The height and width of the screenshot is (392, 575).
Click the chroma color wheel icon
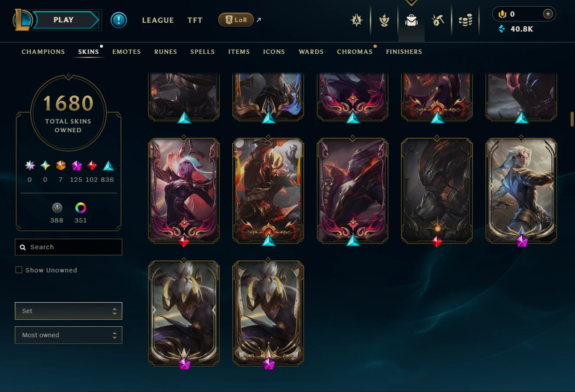[x=81, y=208]
